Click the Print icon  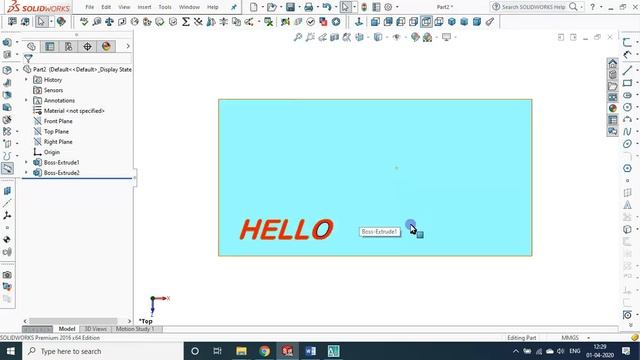tap(309, 7)
